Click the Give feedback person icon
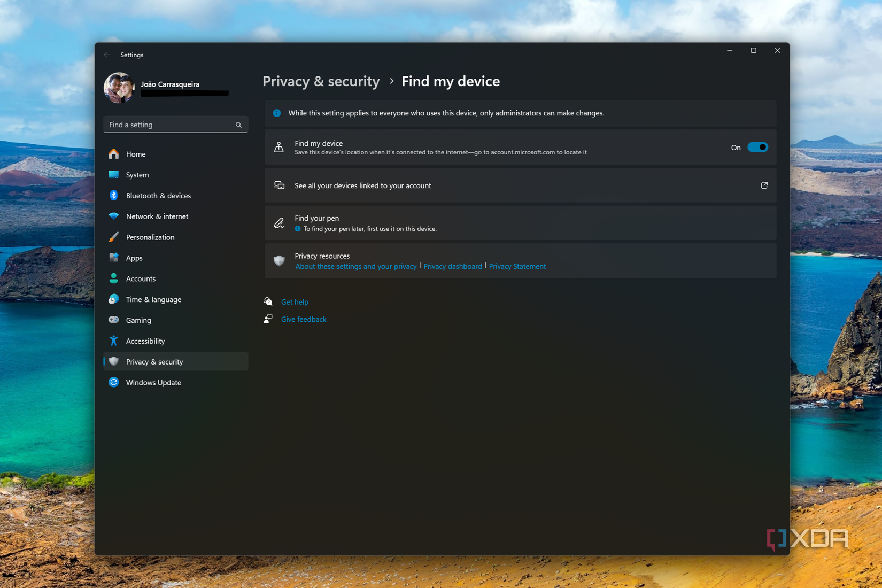882x588 pixels. 268,319
